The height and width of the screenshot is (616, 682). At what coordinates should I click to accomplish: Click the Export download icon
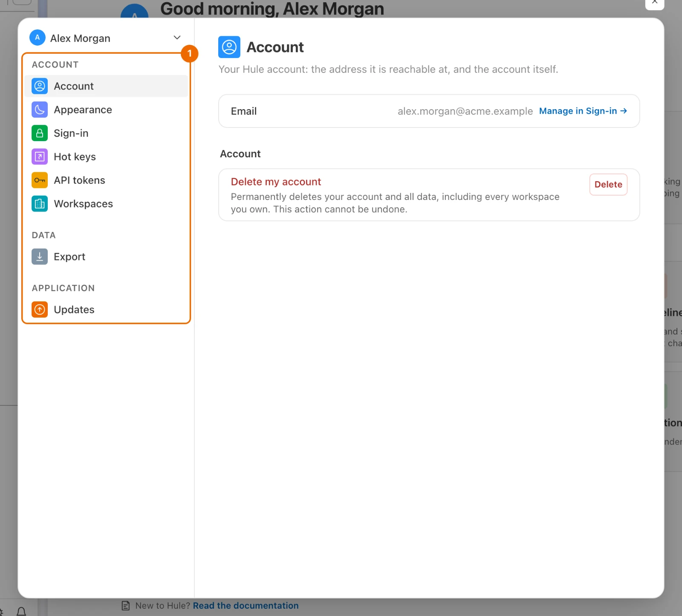40,256
